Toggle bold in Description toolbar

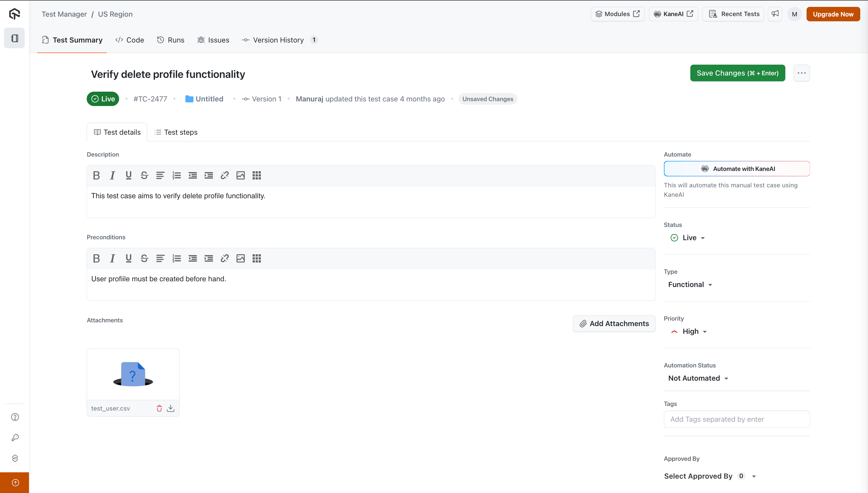96,175
